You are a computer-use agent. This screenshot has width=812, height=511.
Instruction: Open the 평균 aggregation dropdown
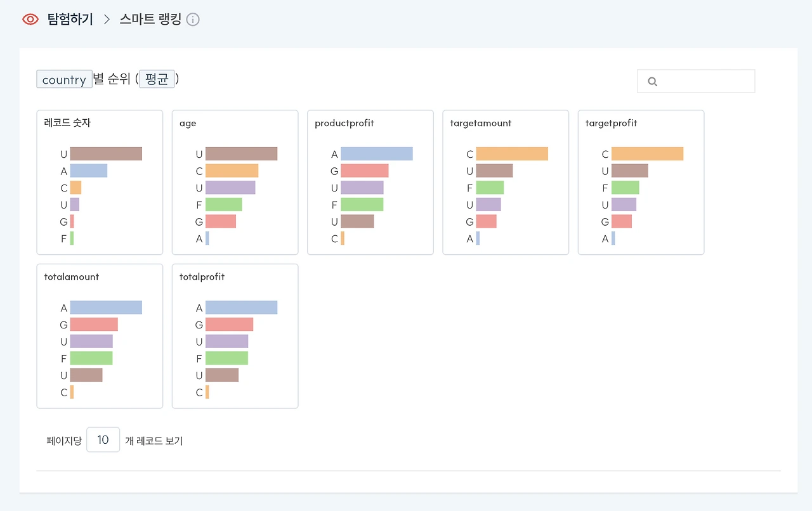[x=157, y=79]
